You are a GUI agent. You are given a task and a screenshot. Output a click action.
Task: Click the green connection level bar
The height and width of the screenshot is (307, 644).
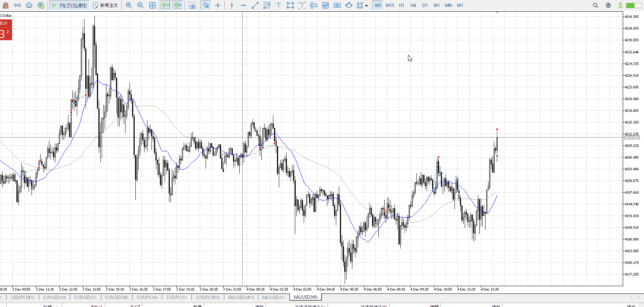pyautogui.click(x=631, y=5)
